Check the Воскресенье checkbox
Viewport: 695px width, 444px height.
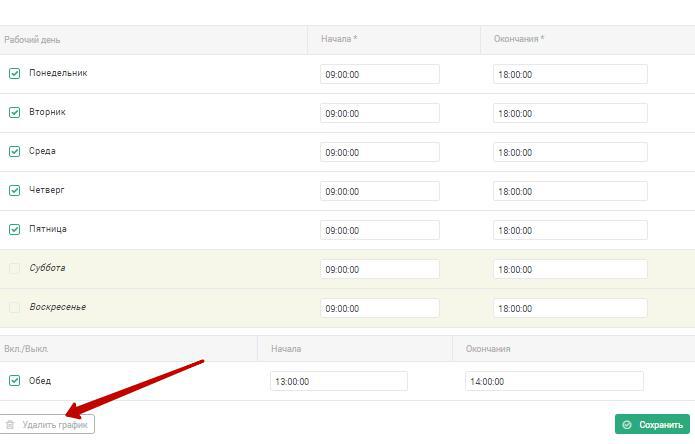point(15,307)
